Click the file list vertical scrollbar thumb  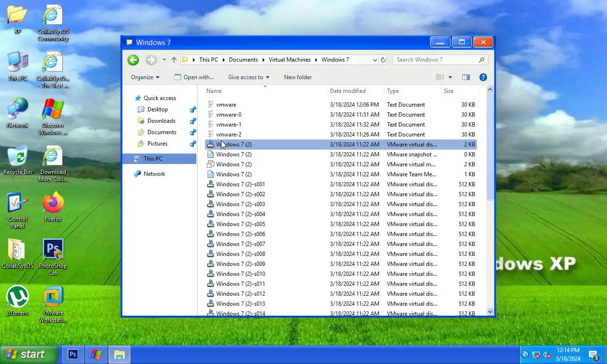pyautogui.click(x=490, y=147)
